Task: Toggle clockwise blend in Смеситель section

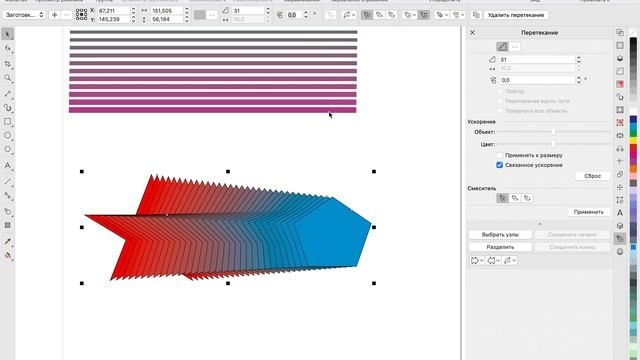Action: (x=515, y=198)
